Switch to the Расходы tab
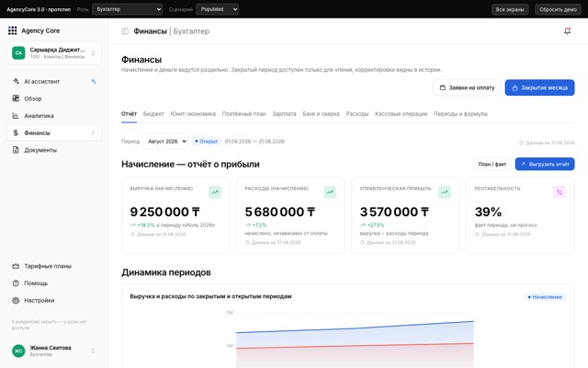Image resolution: width=588 pixels, height=368 pixels. click(357, 113)
